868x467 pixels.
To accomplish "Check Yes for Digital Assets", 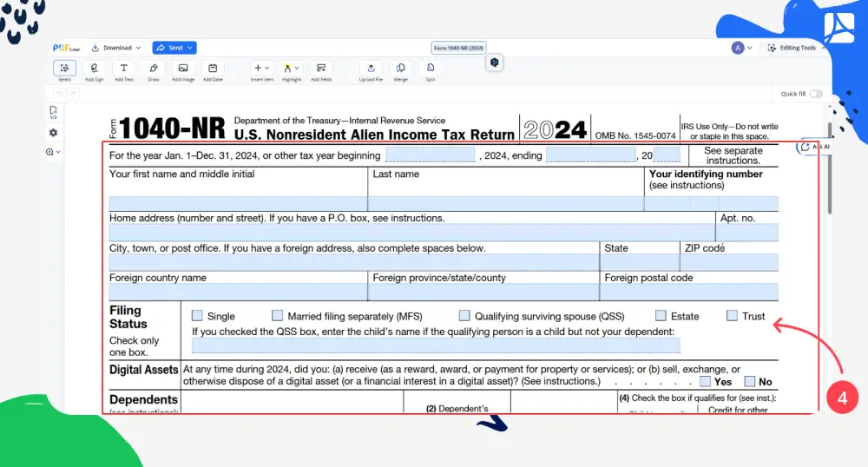I will click(705, 381).
